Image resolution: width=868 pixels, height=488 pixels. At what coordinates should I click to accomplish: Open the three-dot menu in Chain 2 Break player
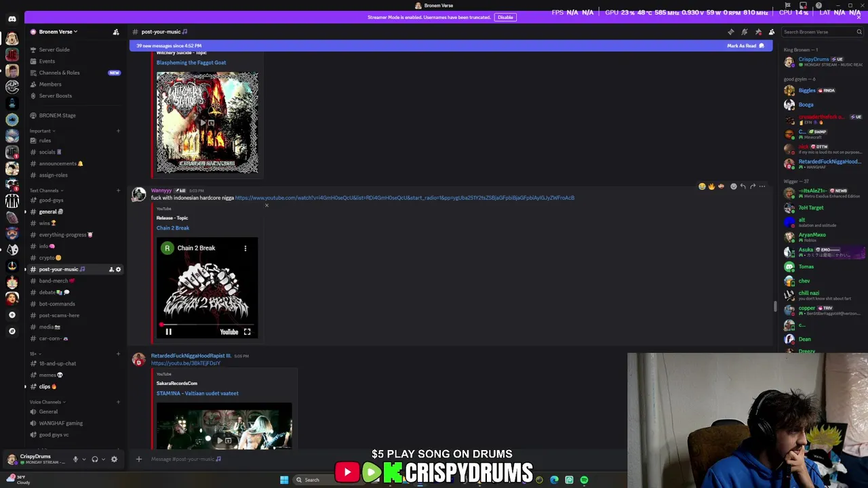pyautogui.click(x=245, y=248)
